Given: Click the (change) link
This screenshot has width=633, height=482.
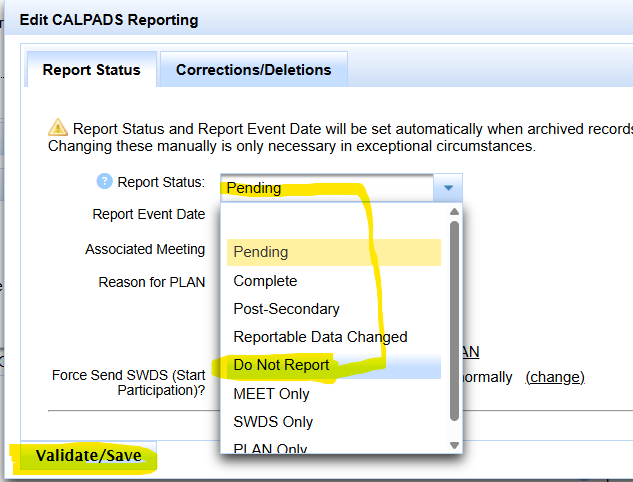Looking at the screenshot, I should tap(555, 377).
